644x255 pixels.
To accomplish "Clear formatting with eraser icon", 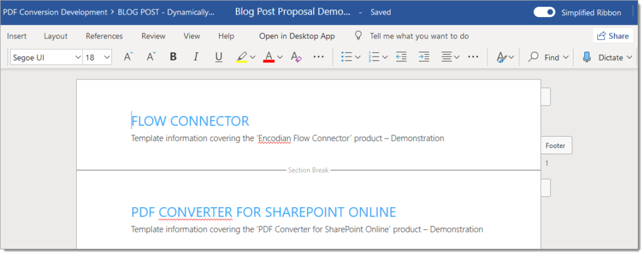I will point(296,57).
